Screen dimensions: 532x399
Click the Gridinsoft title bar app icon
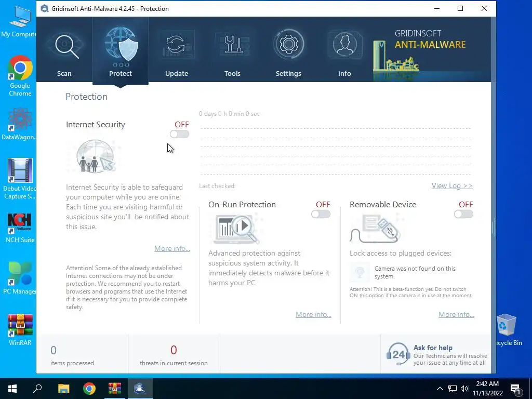coord(45,8)
